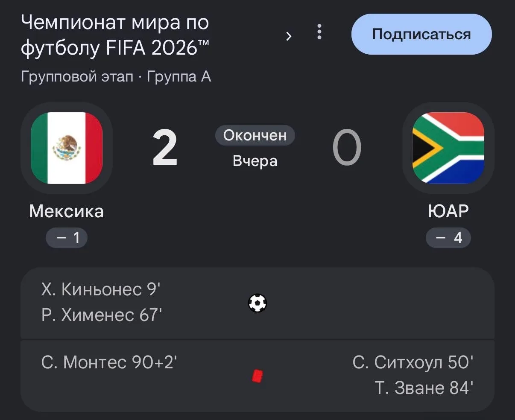515x420 pixels.
Task: Click the soccer ball goals icon
Action: click(x=257, y=303)
